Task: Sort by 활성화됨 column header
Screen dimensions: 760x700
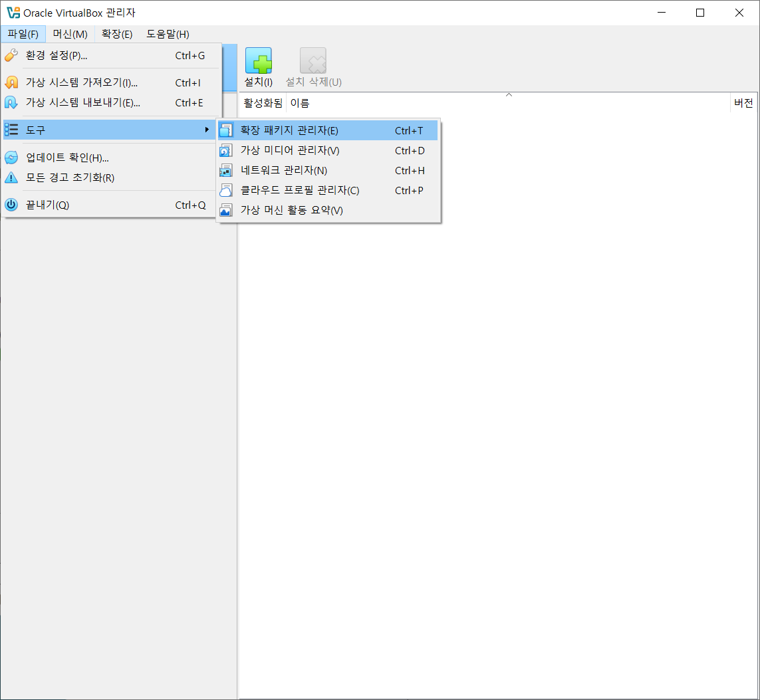Action: tap(263, 102)
